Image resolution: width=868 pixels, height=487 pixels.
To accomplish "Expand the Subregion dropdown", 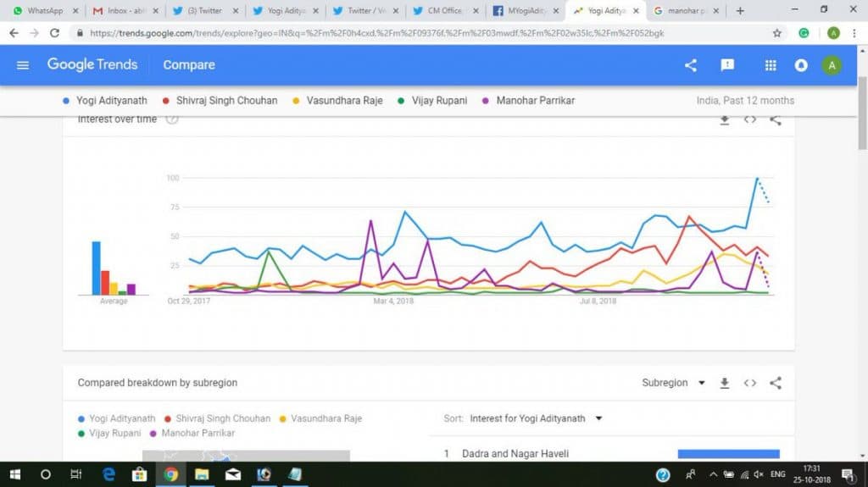I will [x=674, y=383].
